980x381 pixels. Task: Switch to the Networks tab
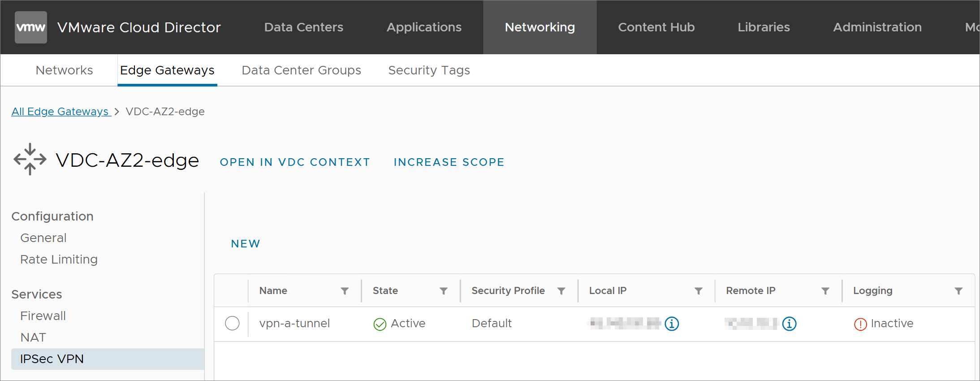coord(65,70)
